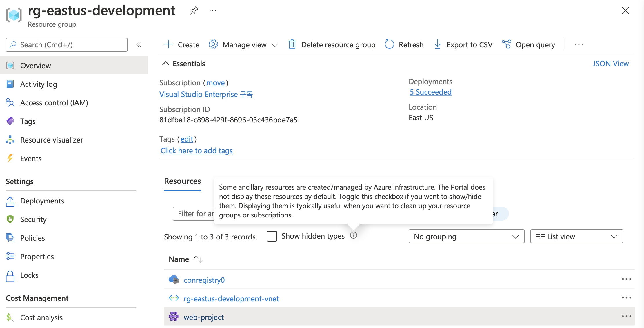Open Access control (IAM) menu item

[x=54, y=103]
